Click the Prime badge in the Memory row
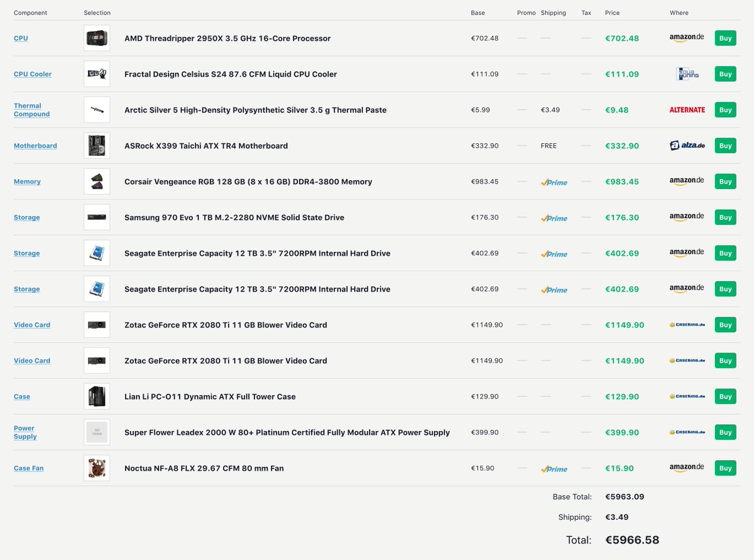The height and width of the screenshot is (560, 754). coord(554,182)
